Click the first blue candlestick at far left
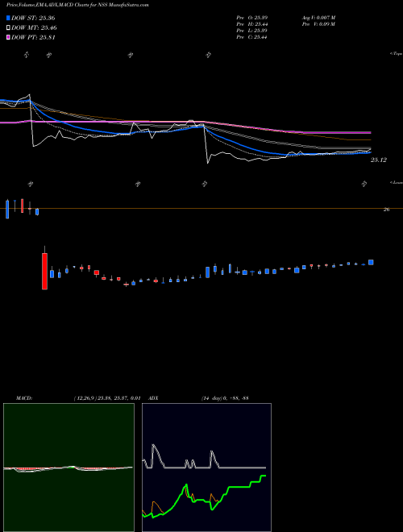 tap(7, 210)
